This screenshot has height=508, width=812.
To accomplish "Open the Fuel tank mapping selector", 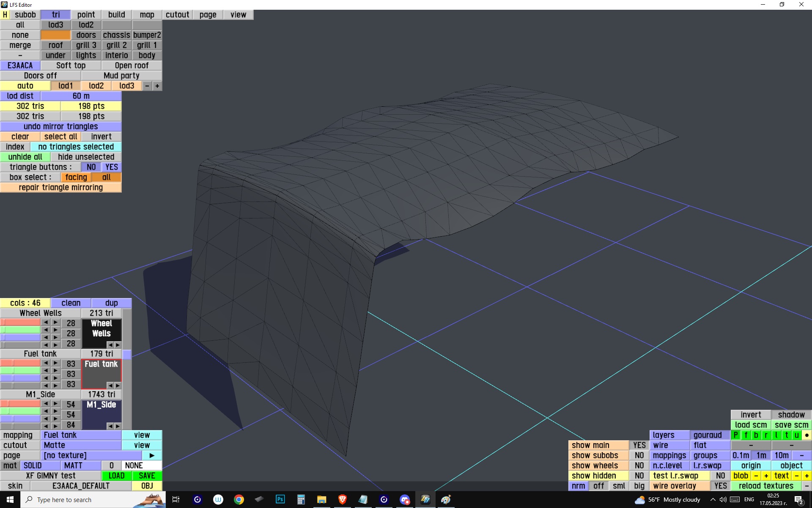I will pos(81,435).
